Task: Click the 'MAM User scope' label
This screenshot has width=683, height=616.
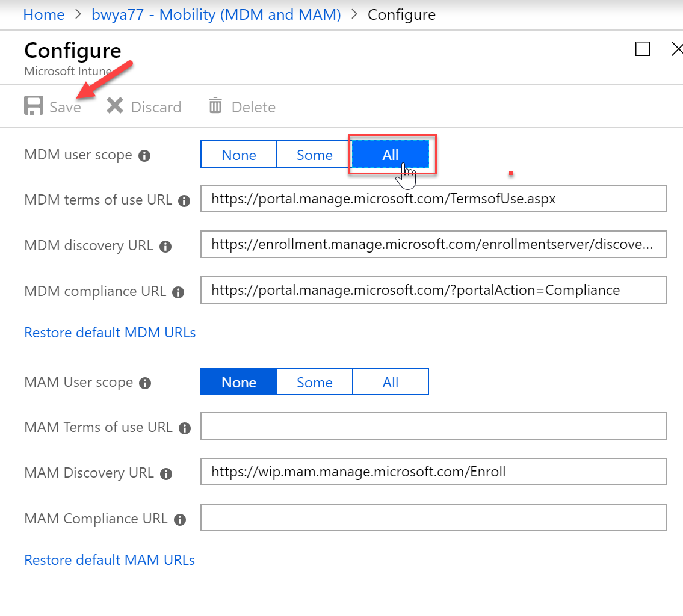Action: 78,382
